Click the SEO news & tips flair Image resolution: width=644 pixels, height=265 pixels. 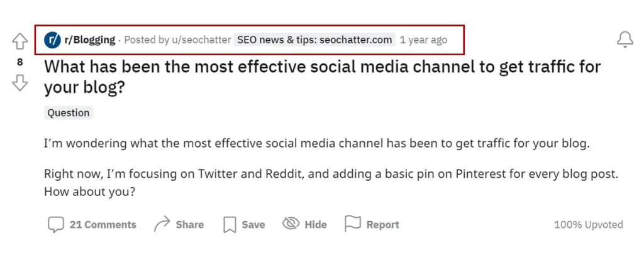click(314, 40)
